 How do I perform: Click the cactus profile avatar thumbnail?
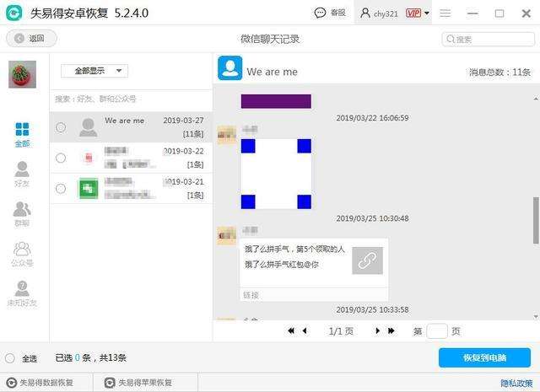(22, 74)
